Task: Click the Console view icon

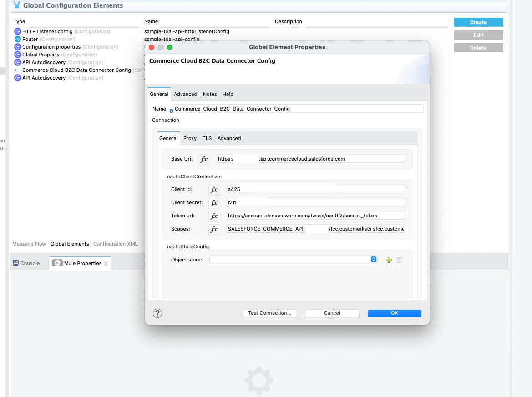Action: coord(15,263)
